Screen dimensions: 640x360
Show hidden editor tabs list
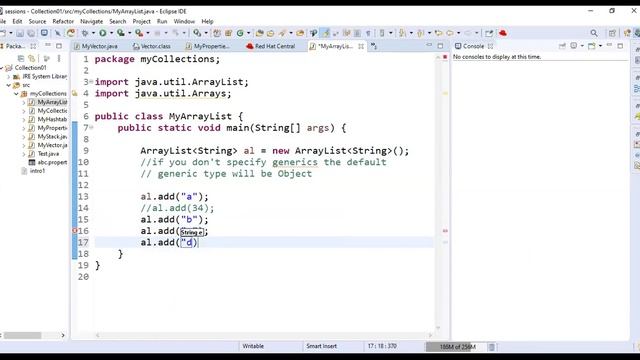pos(373,46)
